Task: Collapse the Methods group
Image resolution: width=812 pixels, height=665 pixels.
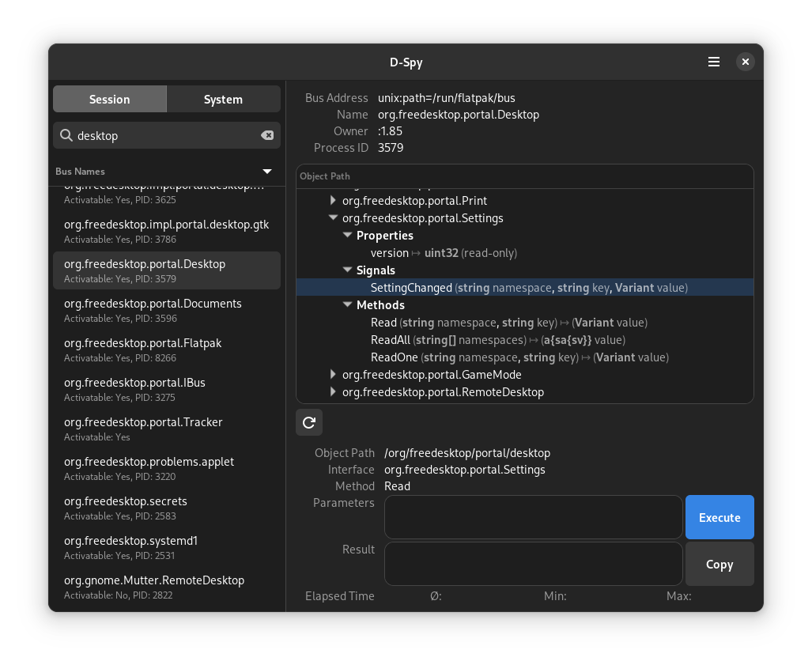Action: [347, 304]
